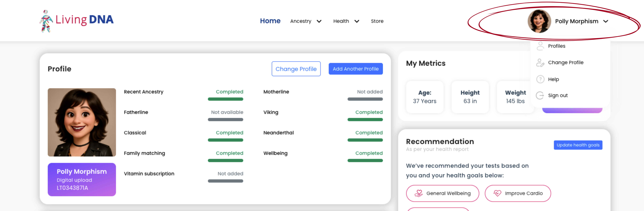Click the large profile photo of Polly
The image size is (644, 211).
pyautogui.click(x=82, y=122)
